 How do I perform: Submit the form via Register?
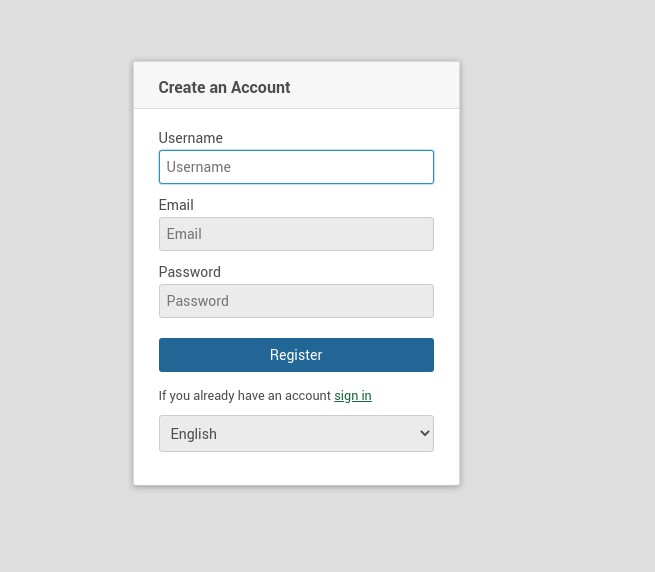click(x=296, y=355)
